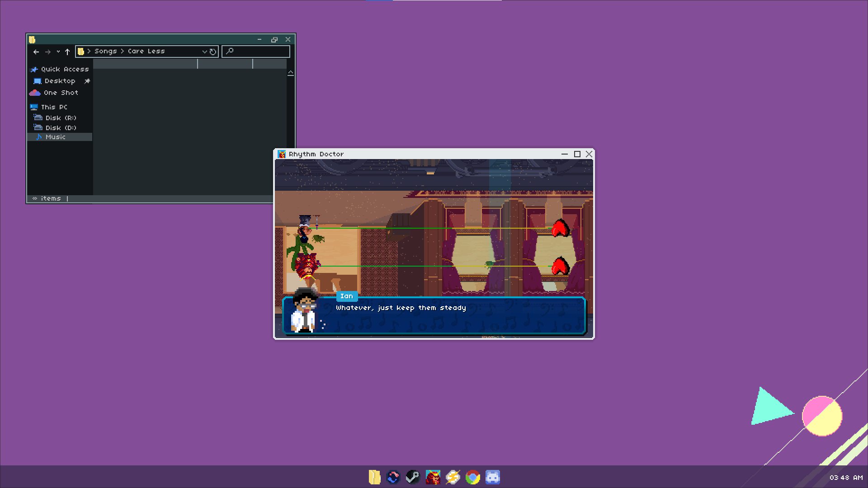Minimize the file explorer window
The height and width of the screenshot is (488, 868).
pos(259,40)
